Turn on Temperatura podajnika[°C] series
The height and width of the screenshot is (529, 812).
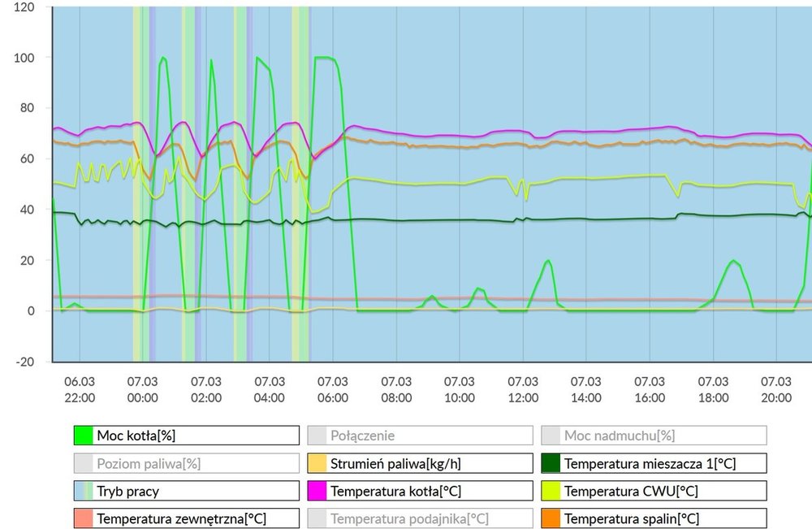[419, 518]
